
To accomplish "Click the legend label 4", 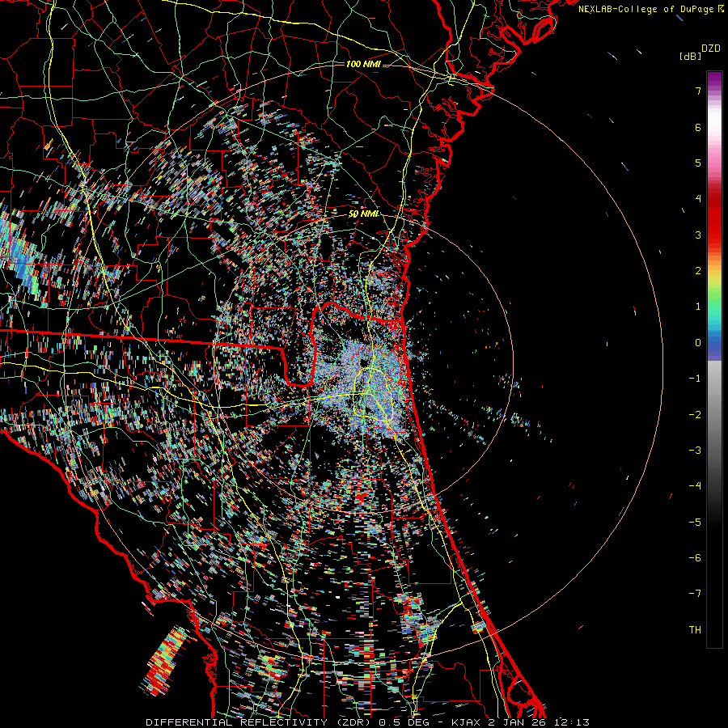I will tap(698, 199).
